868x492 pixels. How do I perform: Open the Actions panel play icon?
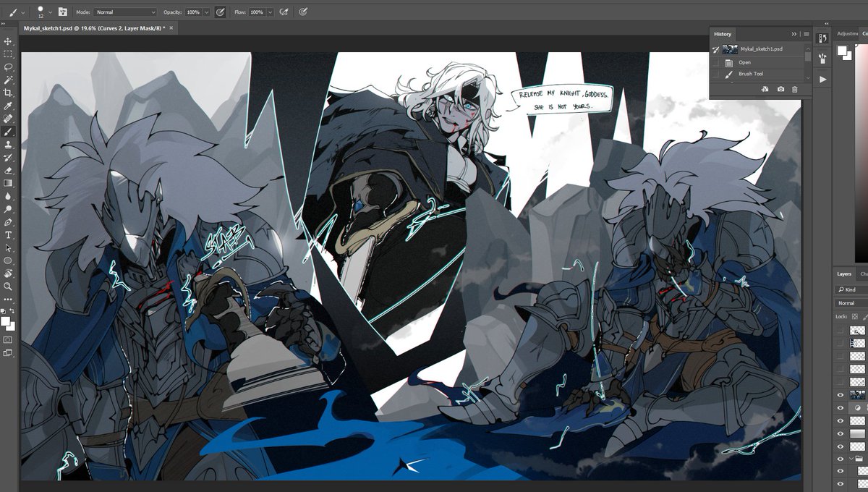point(822,79)
